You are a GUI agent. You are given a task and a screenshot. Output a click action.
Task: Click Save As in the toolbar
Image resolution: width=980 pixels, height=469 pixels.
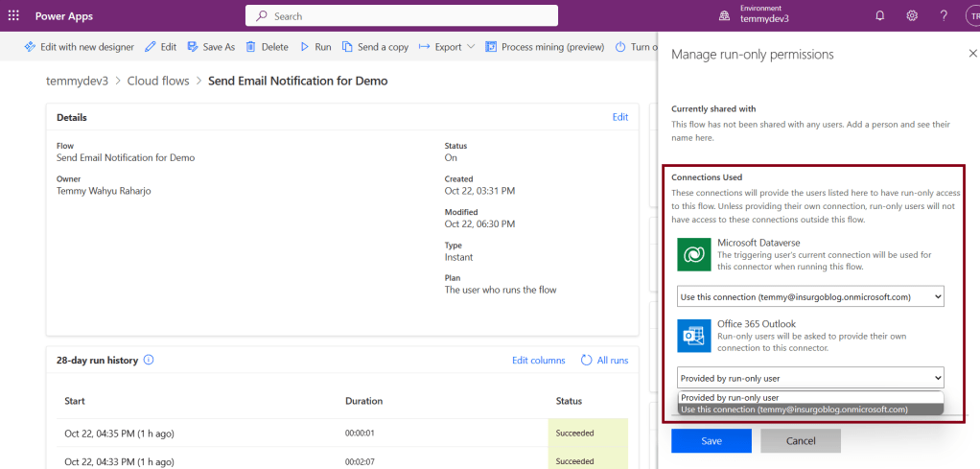pos(211,47)
